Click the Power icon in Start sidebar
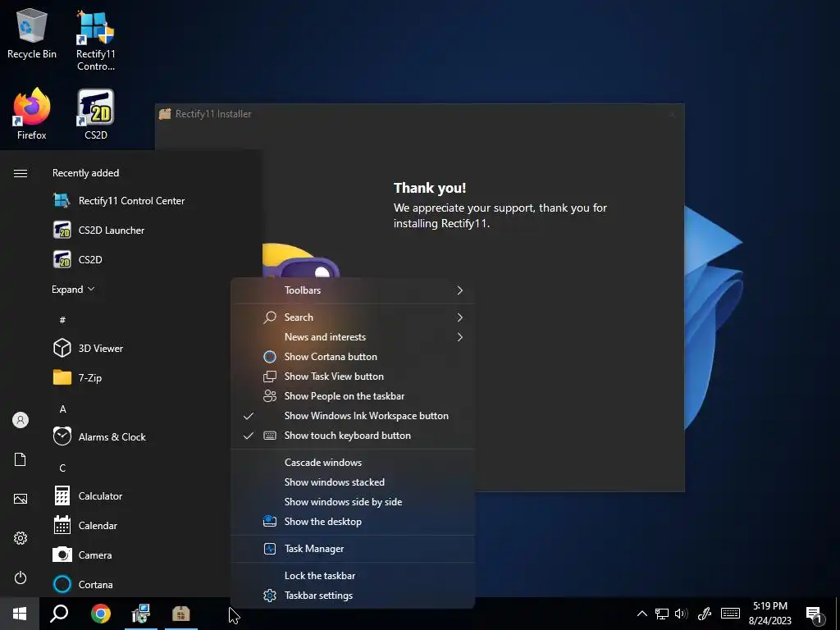Image resolution: width=840 pixels, height=630 pixels. pos(21,577)
